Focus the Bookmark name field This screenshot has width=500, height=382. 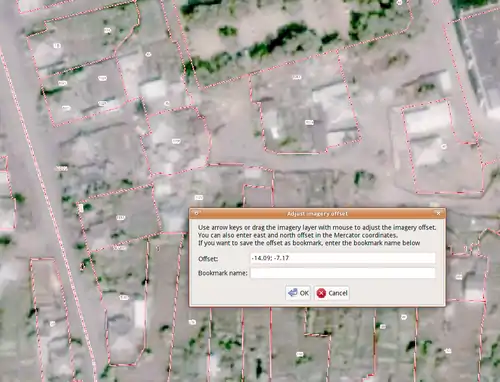click(x=343, y=273)
